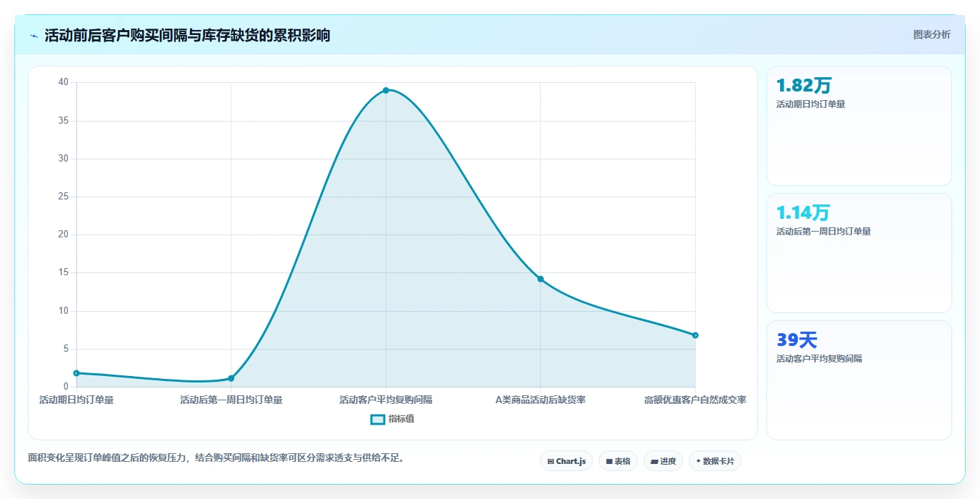Click card label 活动期日均订单量 under 1.82万
This screenshot has width=980, height=499.
[811, 104]
